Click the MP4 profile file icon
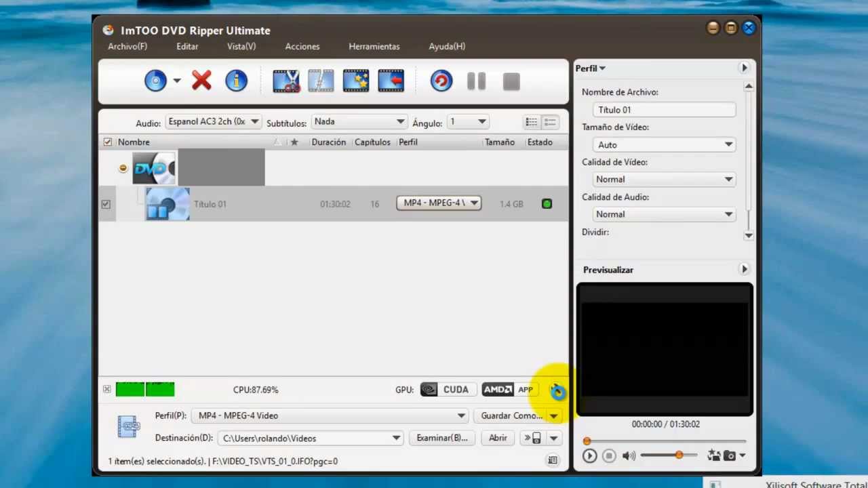 [128, 426]
